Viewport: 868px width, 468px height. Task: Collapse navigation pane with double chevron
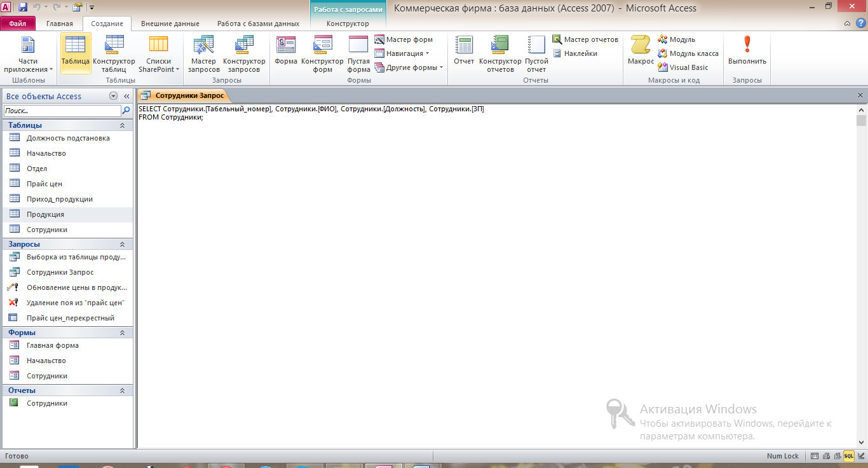126,96
